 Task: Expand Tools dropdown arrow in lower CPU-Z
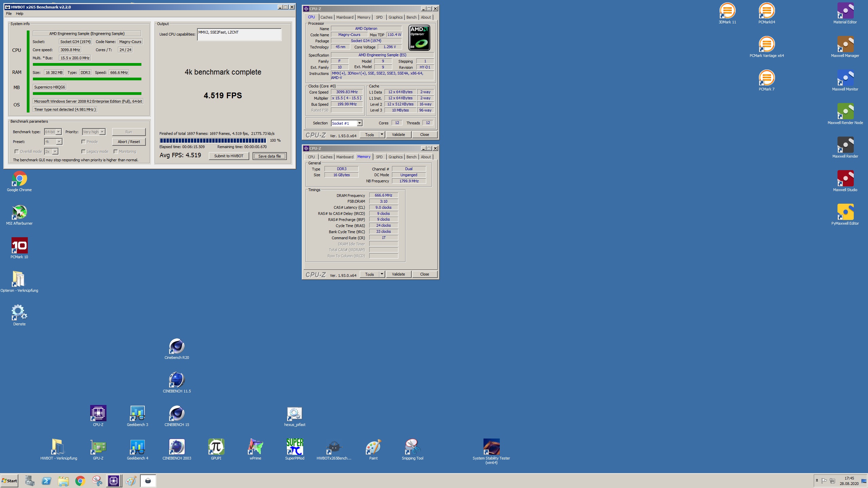click(x=382, y=274)
